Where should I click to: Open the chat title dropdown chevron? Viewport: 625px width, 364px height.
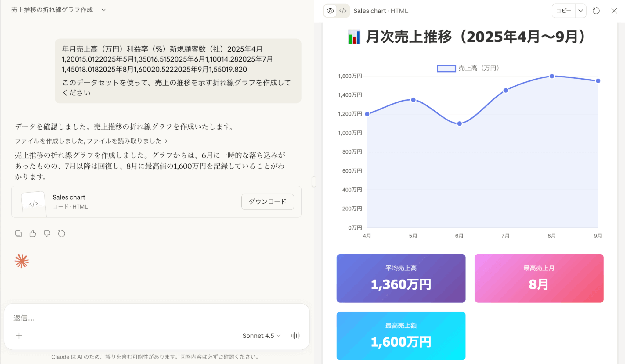pyautogui.click(x=104, y=10)
